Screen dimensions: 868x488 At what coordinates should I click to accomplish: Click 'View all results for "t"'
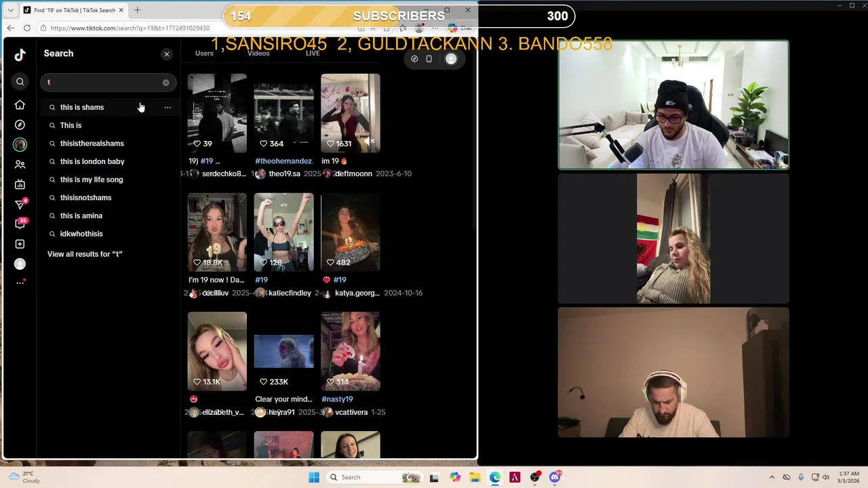point(85,254)
